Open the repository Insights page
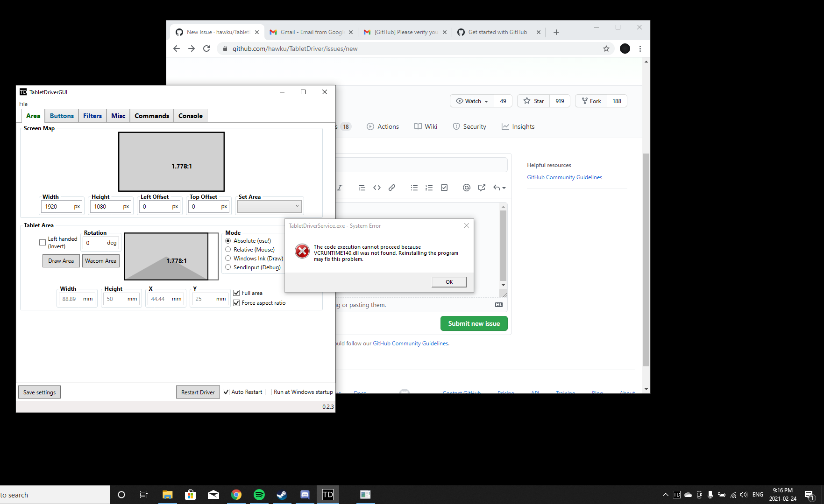Viewport: 824px width, 504px height. (518, 126)
